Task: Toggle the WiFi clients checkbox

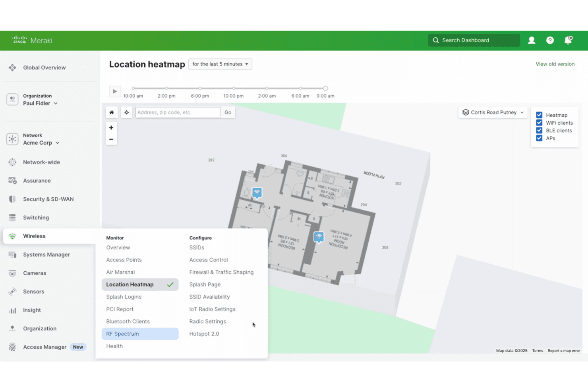Action: pos(539,123)
